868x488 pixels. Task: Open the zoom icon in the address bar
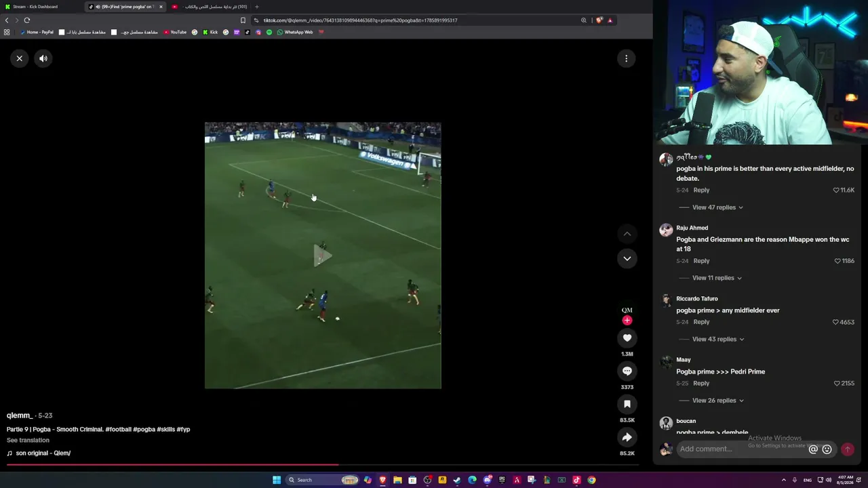coord(583,20)
